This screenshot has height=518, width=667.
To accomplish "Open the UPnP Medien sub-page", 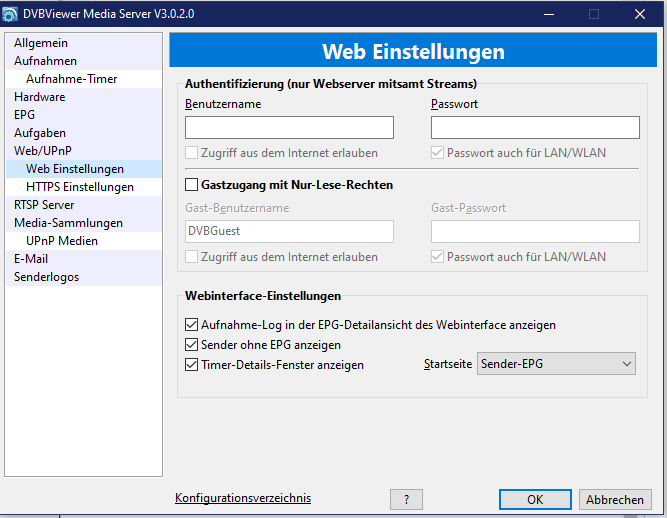I will 84,241.
